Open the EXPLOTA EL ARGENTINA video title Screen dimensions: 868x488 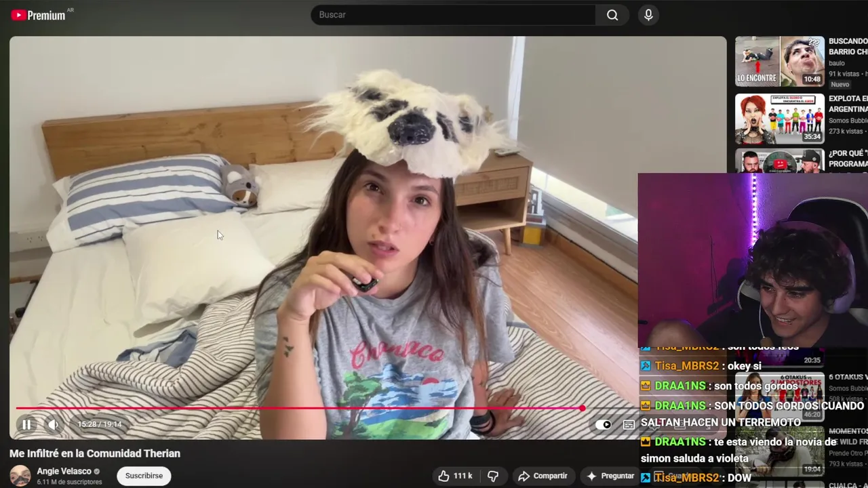pos(848,104)
